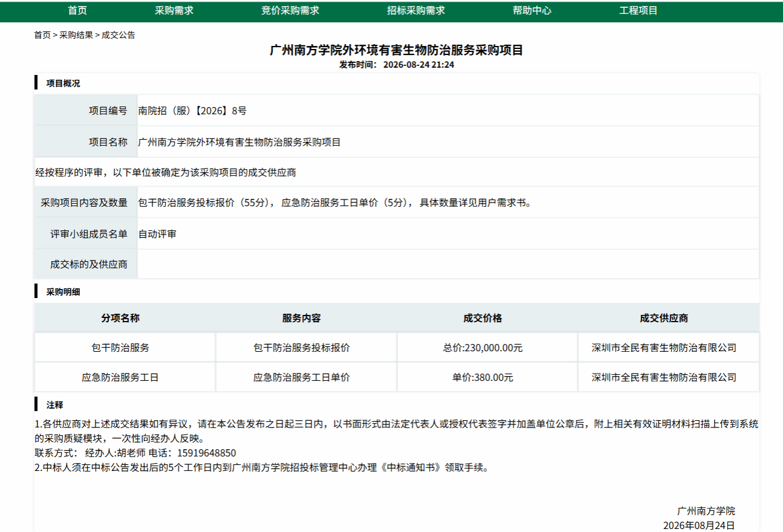Select the project number 南院招（服）【2026】8号

192,111
